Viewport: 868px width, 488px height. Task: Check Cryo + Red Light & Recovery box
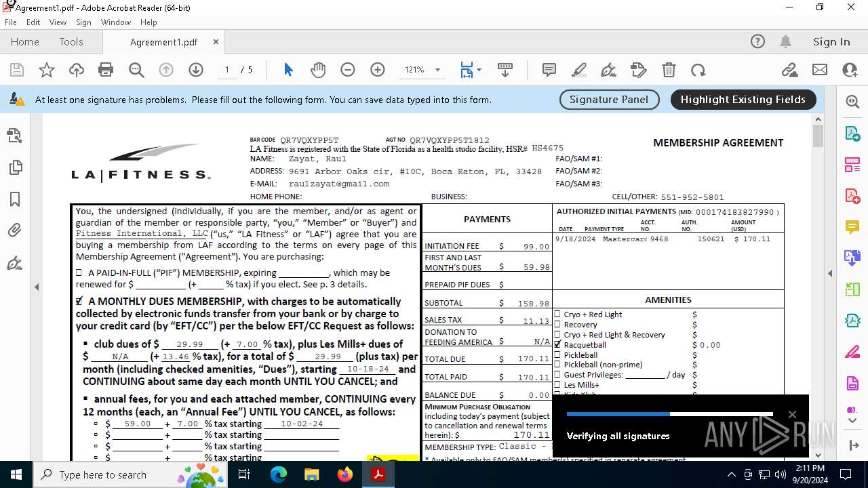coord(557,335)
